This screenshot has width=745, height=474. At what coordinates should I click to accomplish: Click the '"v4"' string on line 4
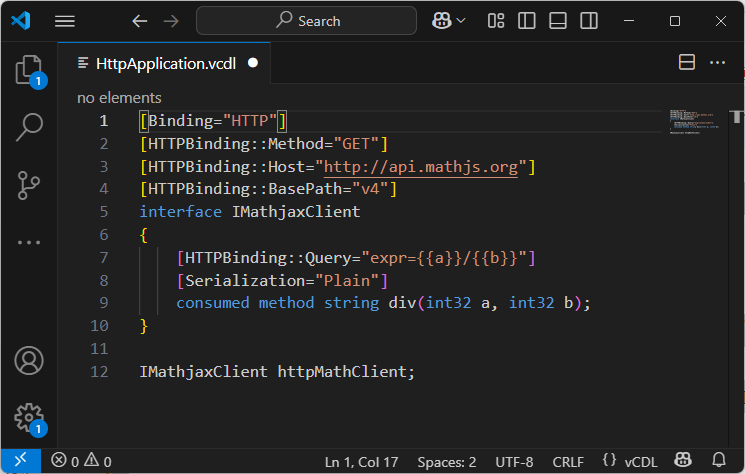coord(371,189)
